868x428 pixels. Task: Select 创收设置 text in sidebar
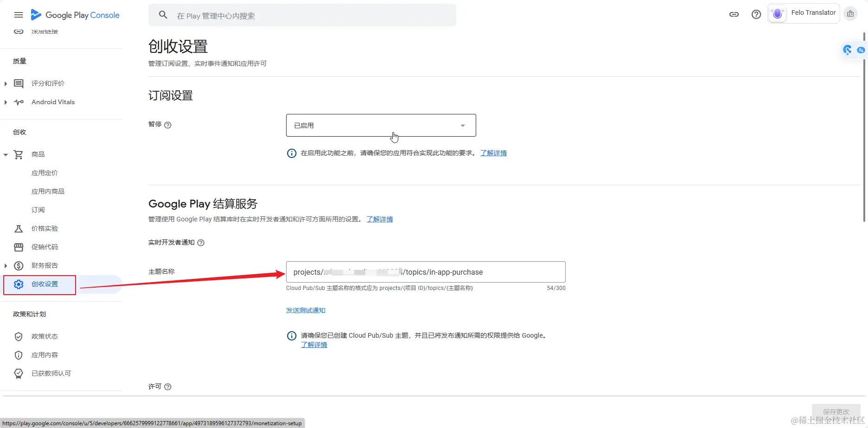[x=45, y=284]
